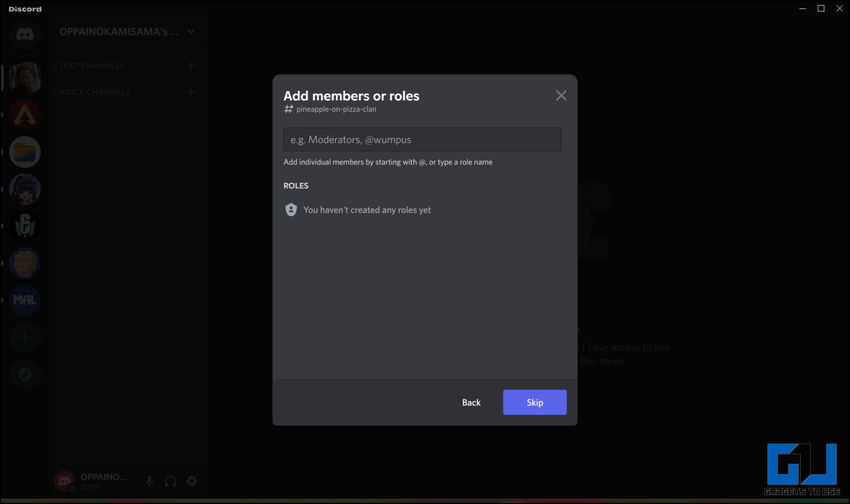Click the OPPAINO... username text

click(x=103, y=477)
